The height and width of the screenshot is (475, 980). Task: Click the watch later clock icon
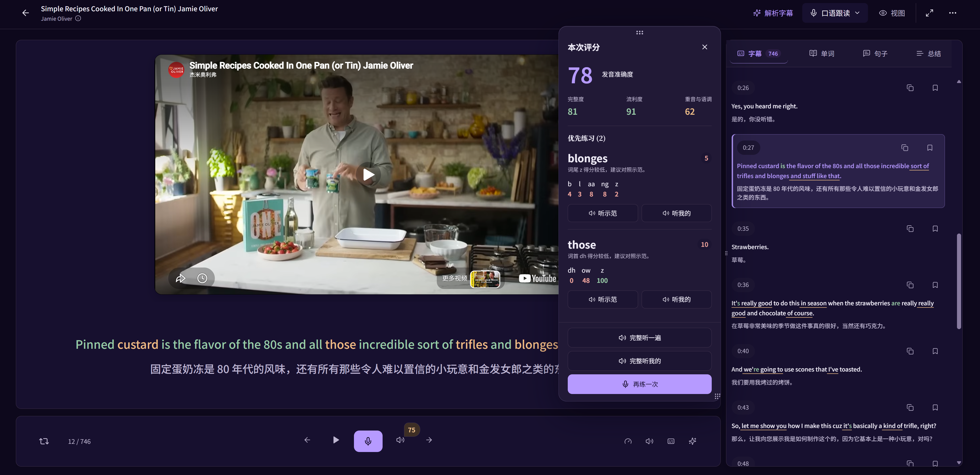point(202,278)
